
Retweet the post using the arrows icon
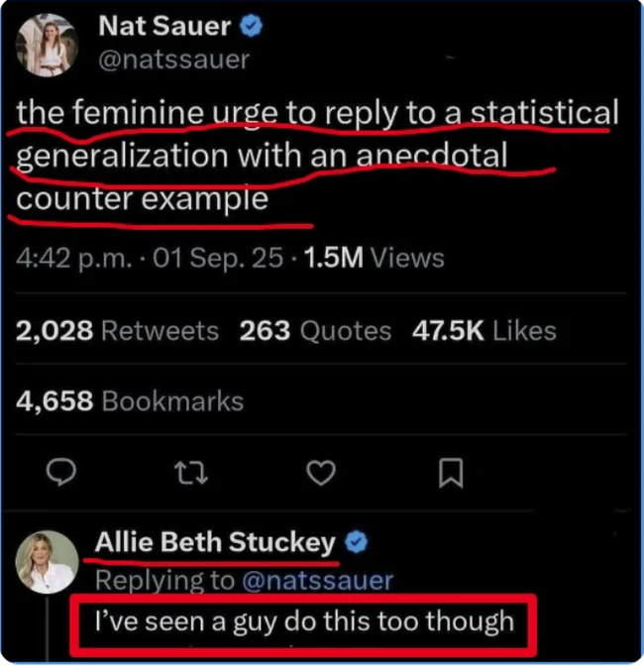point(191,473)
